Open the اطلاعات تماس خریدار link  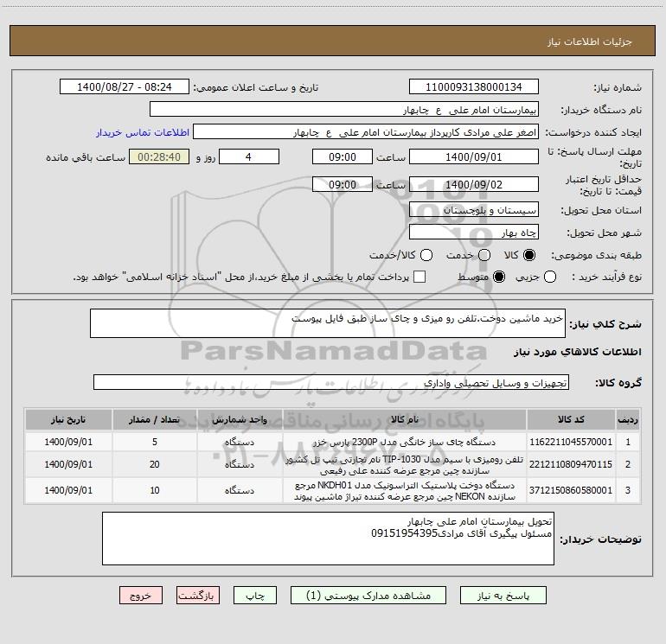click(x=143, y=132)
